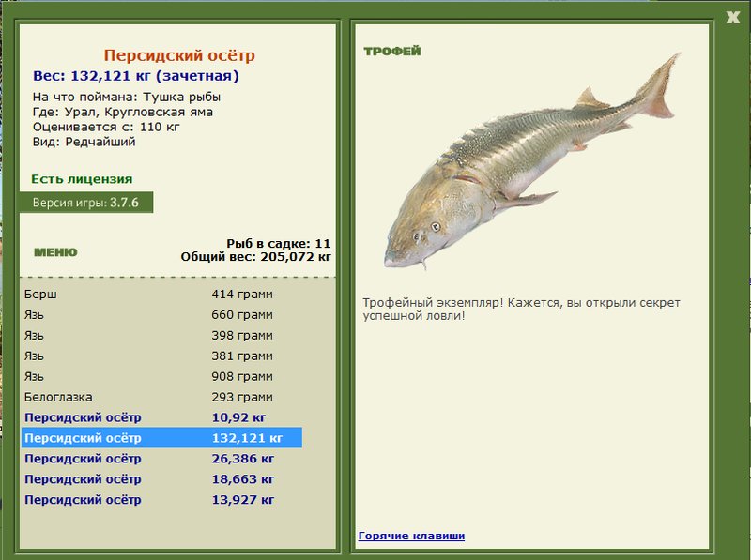This screenshot has height=560, width=751.
Task: Select the highlighted Персидский осётр 132,121 кг row
Action: tap(161, 438)
